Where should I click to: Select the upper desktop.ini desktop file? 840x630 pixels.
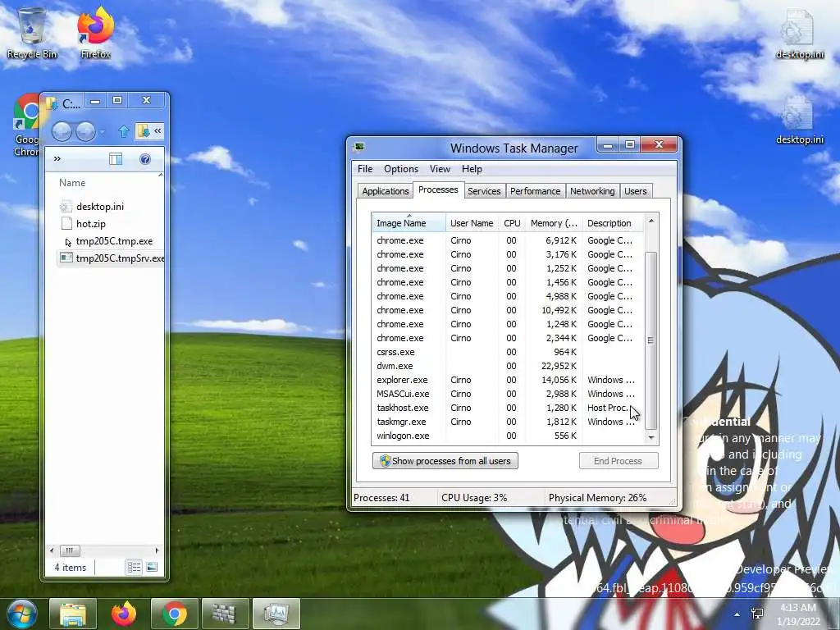[799, 33]
